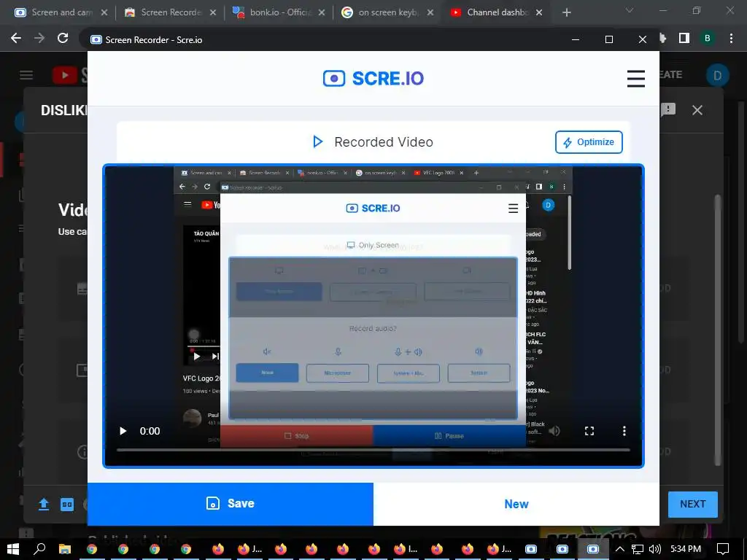The width and height of the screenshot is (747, 560).
Task: Open Chrome three-dot menu
Action: click(731, 38)
